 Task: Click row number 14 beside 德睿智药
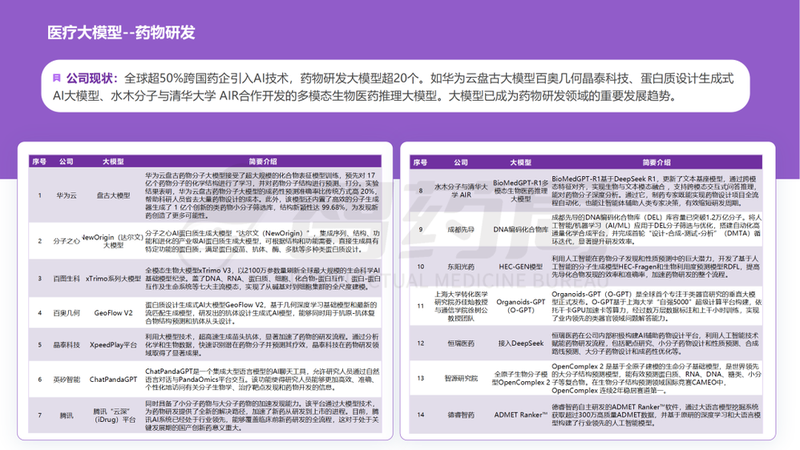pyautogui.click(x=420, y=415)
